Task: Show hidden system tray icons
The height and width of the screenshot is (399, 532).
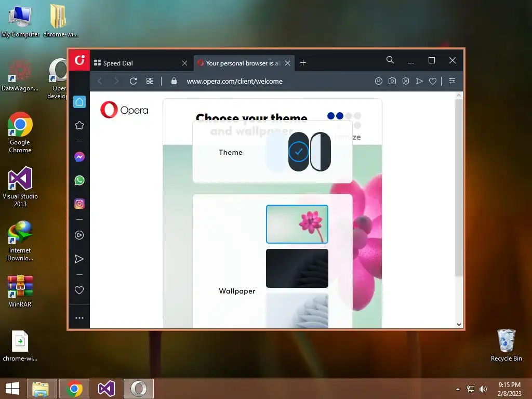Action: pos(458,389)
